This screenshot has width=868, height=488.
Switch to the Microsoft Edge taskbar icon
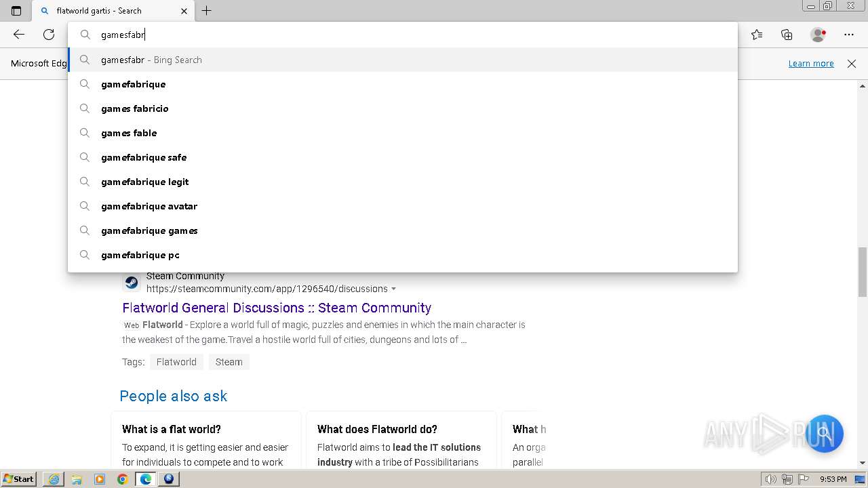(145, 479)
